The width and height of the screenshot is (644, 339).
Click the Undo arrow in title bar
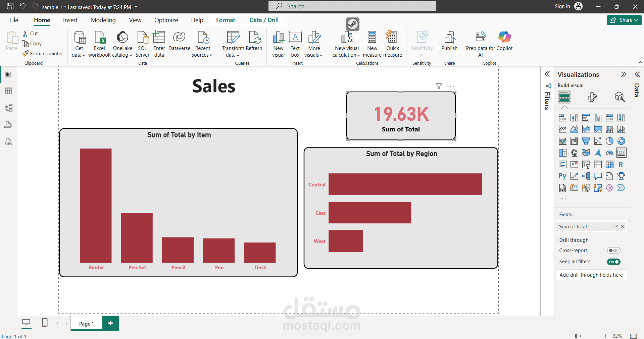(x=22, y=6)
